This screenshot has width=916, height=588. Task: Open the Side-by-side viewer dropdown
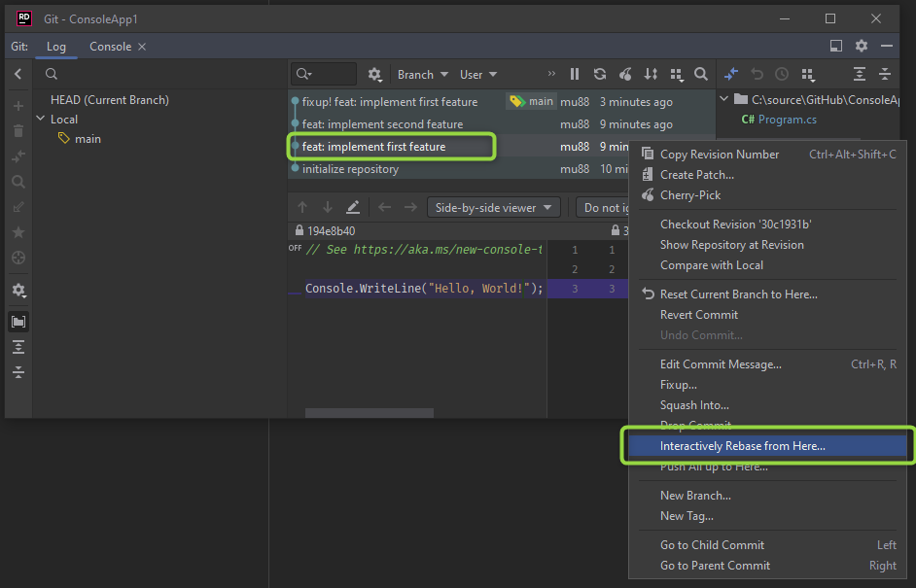494,207
